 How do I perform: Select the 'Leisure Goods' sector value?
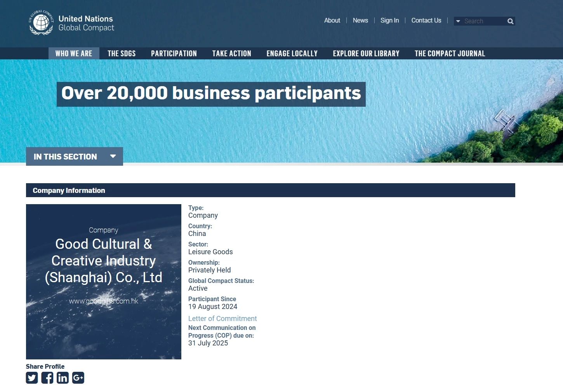(210, 252)
